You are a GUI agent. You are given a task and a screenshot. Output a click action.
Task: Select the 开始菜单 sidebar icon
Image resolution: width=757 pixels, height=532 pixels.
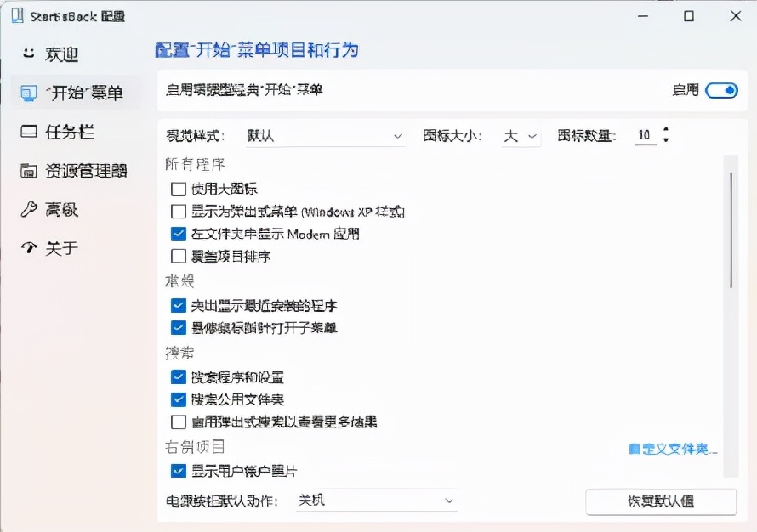28,93
